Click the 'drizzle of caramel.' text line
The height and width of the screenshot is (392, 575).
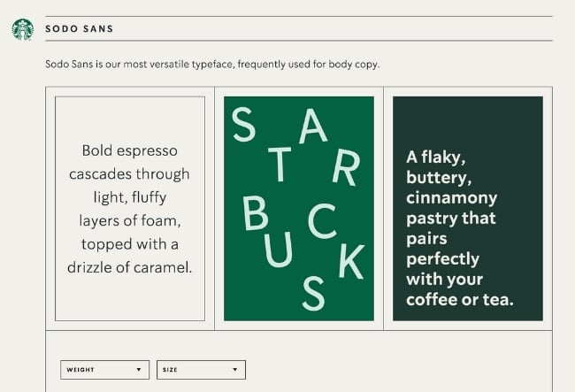click(x=129, y=266)
